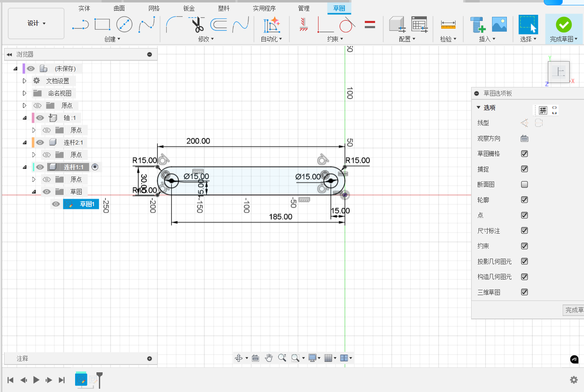Hide 草图1 using its eye icon
Screen dimensions: 584x392
pyautogui.click(x=56, y=204)
